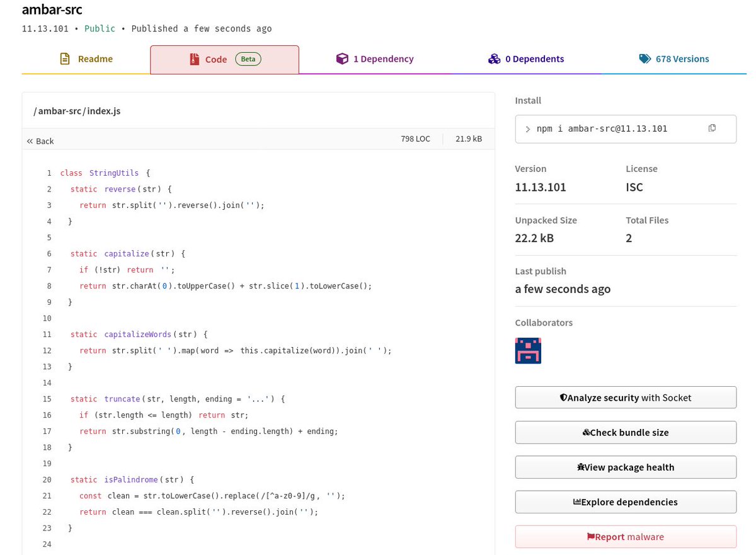Switch to the 0 Dependents tab

[x=525, y=59]
